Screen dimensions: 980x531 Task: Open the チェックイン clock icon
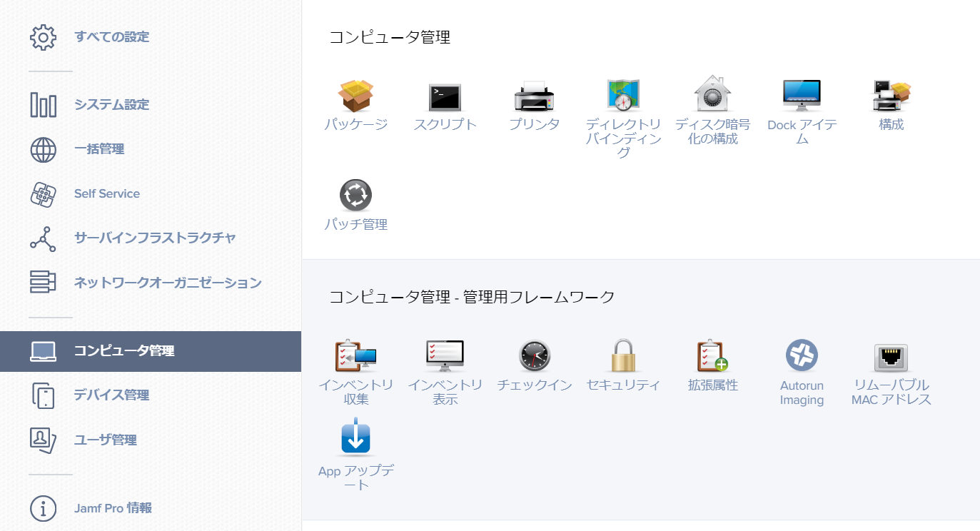point(535,355)
